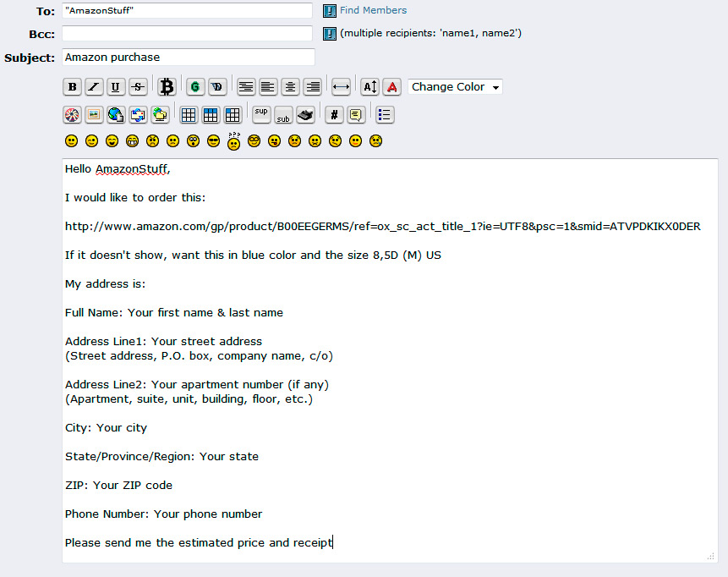Viewport: 728px width, 577px height.
Task: Apply the glow text effect
Action: pyautogui.click(x=195, y=87)
